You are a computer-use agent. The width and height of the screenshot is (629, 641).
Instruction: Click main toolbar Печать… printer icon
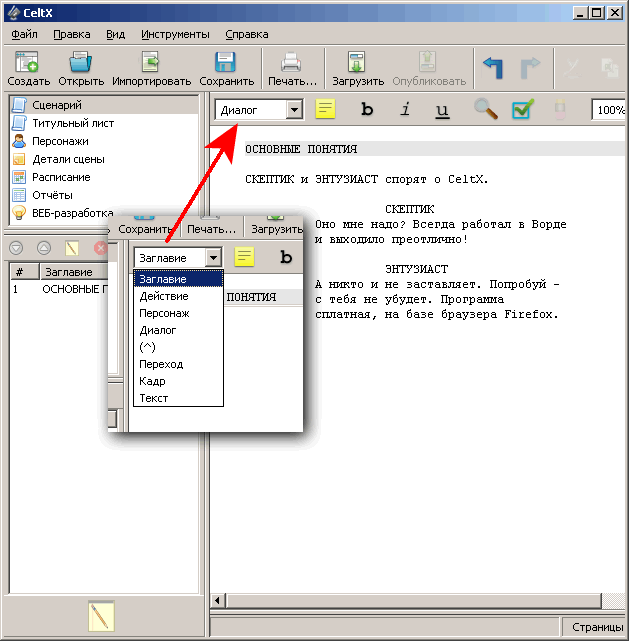[291, 62]
